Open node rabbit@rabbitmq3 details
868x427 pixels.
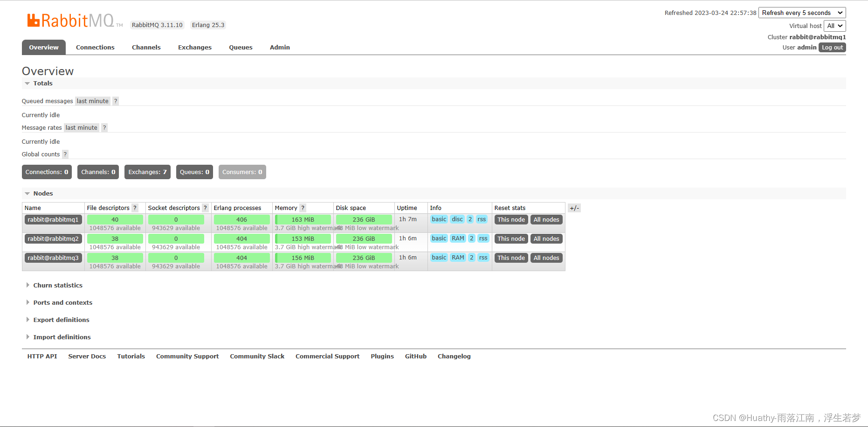(x=53, y=258)
